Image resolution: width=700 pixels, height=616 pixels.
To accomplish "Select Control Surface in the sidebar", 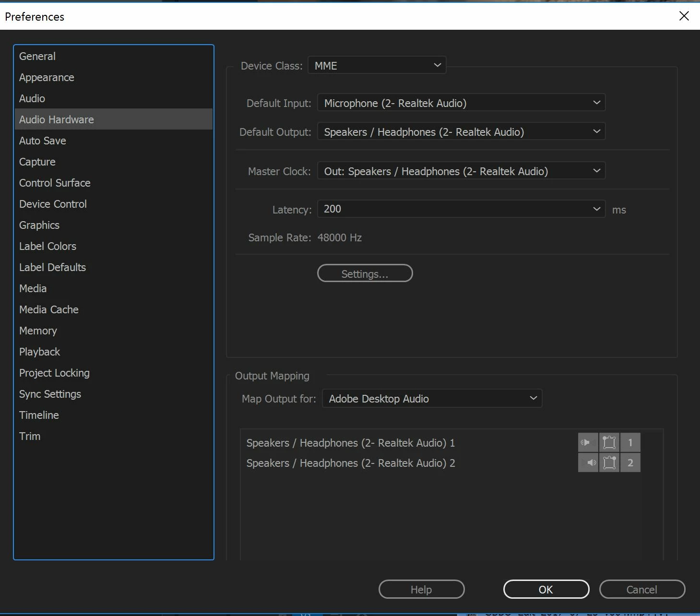I will 113,183.
